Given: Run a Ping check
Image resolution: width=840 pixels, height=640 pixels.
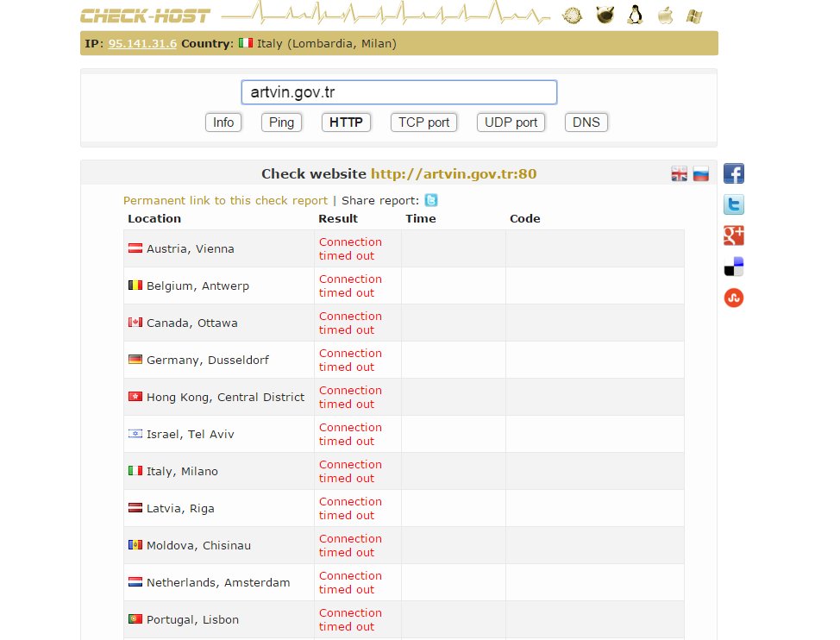Looking at the screenshot, I should 281,122.
